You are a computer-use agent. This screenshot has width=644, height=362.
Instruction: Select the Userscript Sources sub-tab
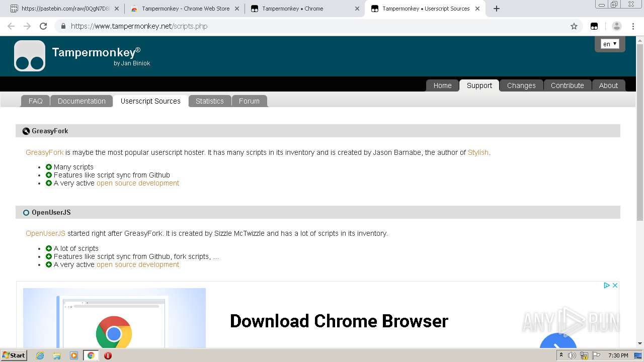[x=150, y=101]
